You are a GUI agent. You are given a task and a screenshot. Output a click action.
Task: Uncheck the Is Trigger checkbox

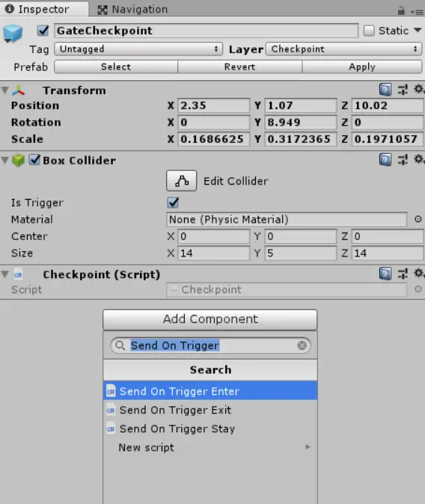[173, 203]
